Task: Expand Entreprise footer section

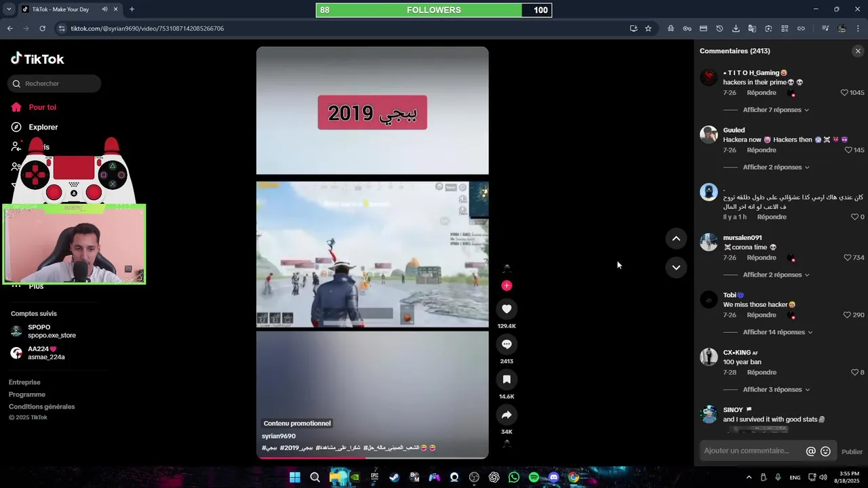Action: [24, 382]
